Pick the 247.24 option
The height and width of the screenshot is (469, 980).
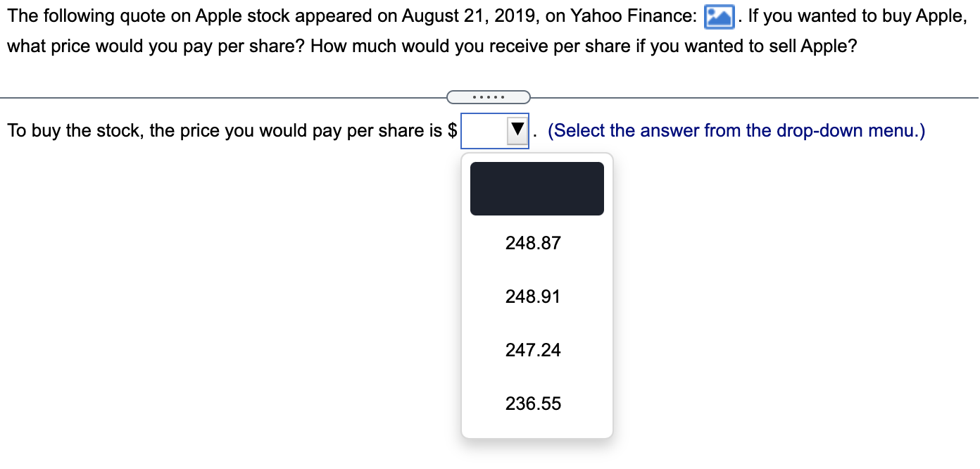(x=533, y=350)
